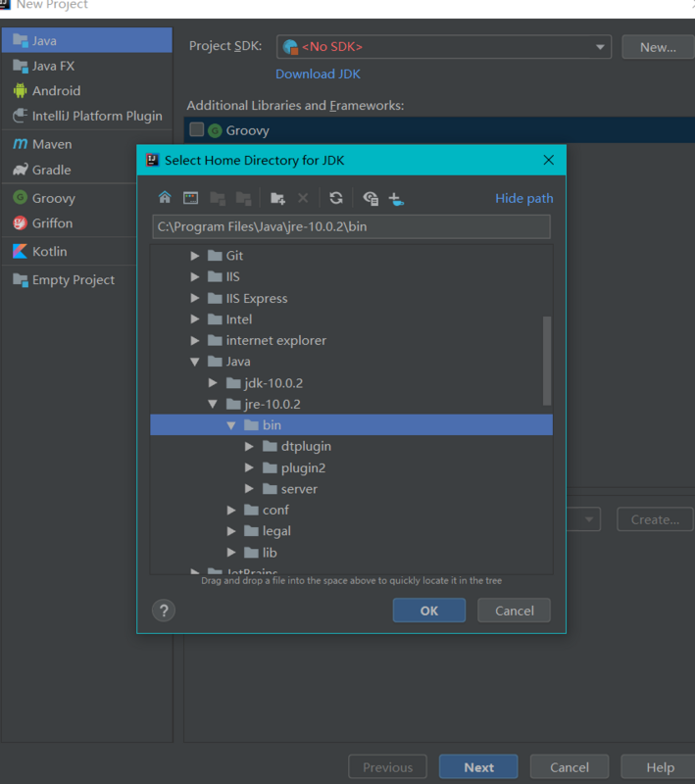Screen dimensions: 695x784
Task: Confirm with OK in JDK dialog
Action: (429, 610)
